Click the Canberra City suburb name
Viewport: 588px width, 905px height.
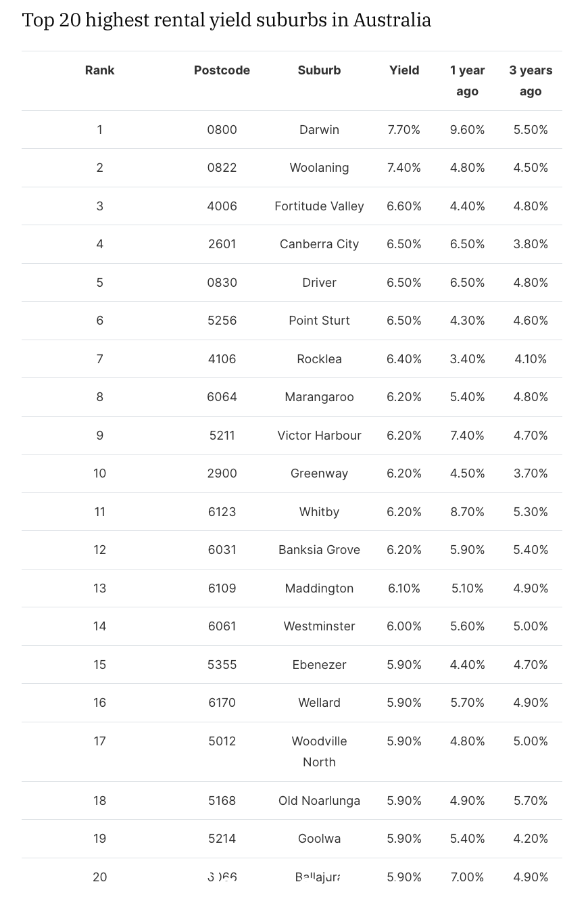pos(319,244)
